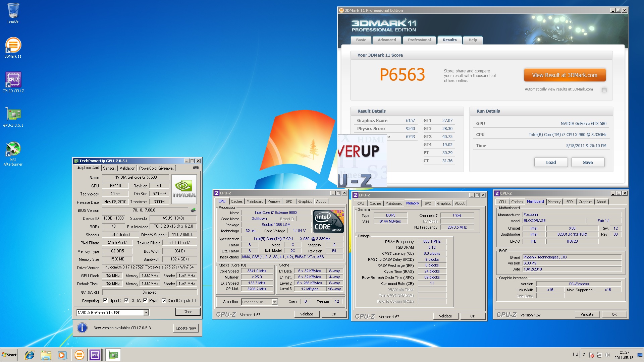Click View Result at 3DMark.com button
The image size is (644, 362).
[565, 75]
